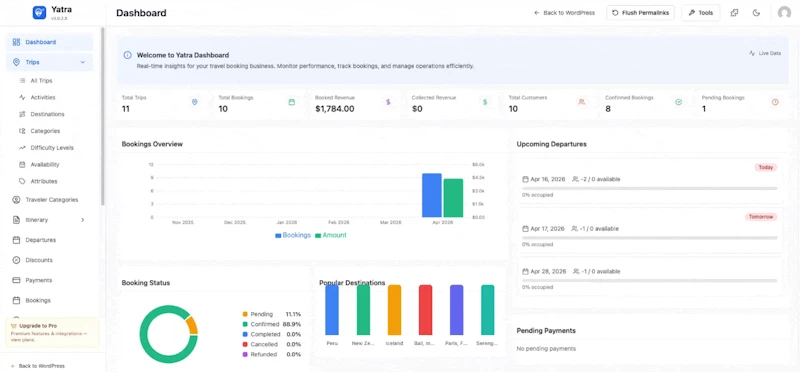
Task: Click header Back to WordPress link
Action: point(564,13)
